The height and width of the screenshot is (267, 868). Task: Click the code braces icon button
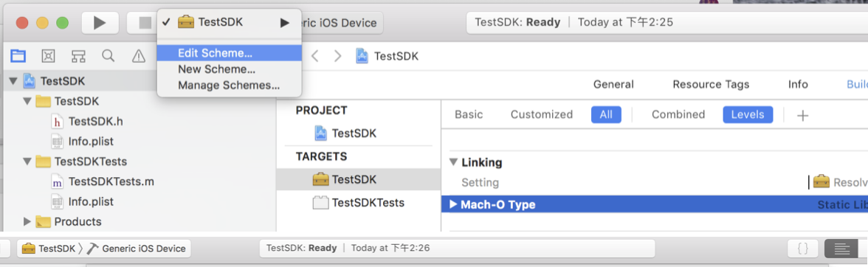click(x=803, y=249)
